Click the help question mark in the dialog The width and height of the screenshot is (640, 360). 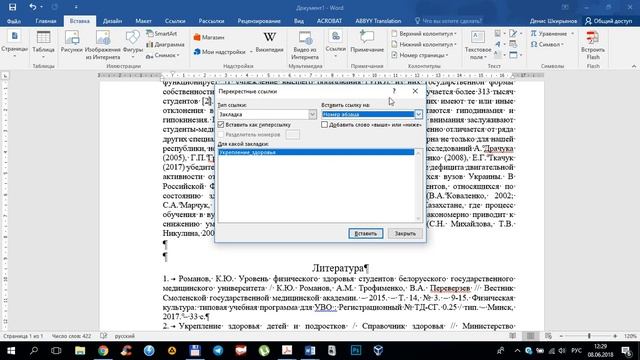click(x=394, y=91)
